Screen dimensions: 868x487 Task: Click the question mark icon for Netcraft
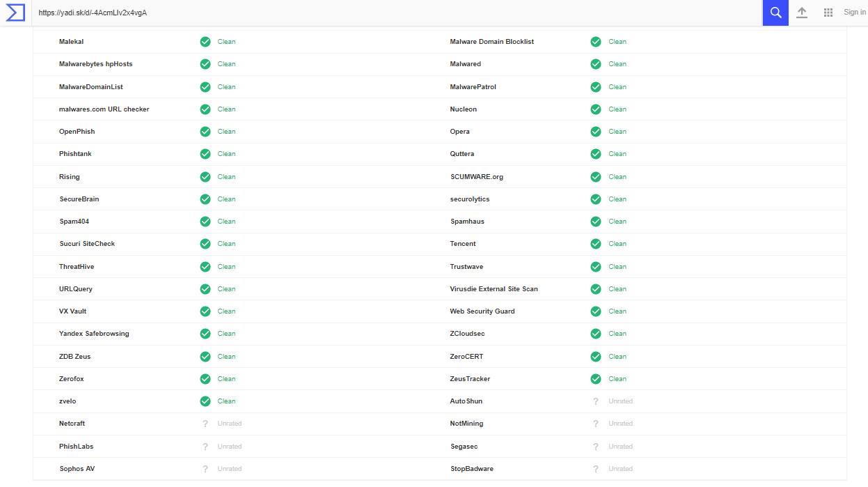pos(205,424)
